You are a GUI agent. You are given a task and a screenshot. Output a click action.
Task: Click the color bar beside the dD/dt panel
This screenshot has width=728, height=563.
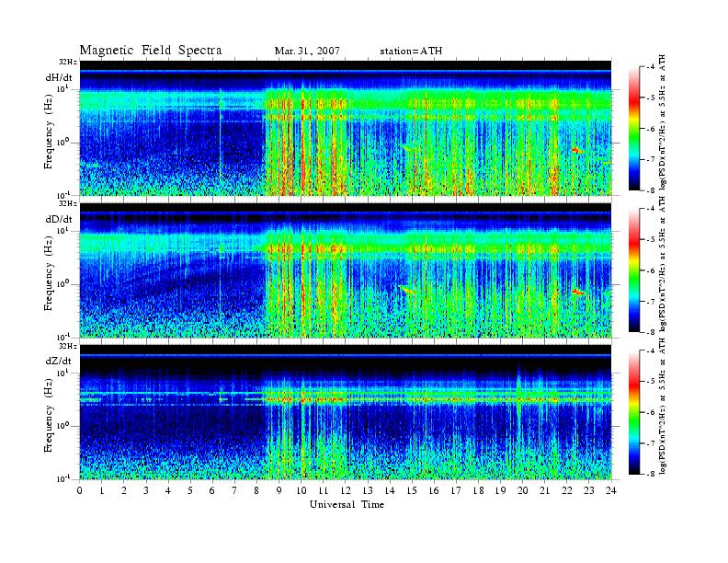pos(634,270)
